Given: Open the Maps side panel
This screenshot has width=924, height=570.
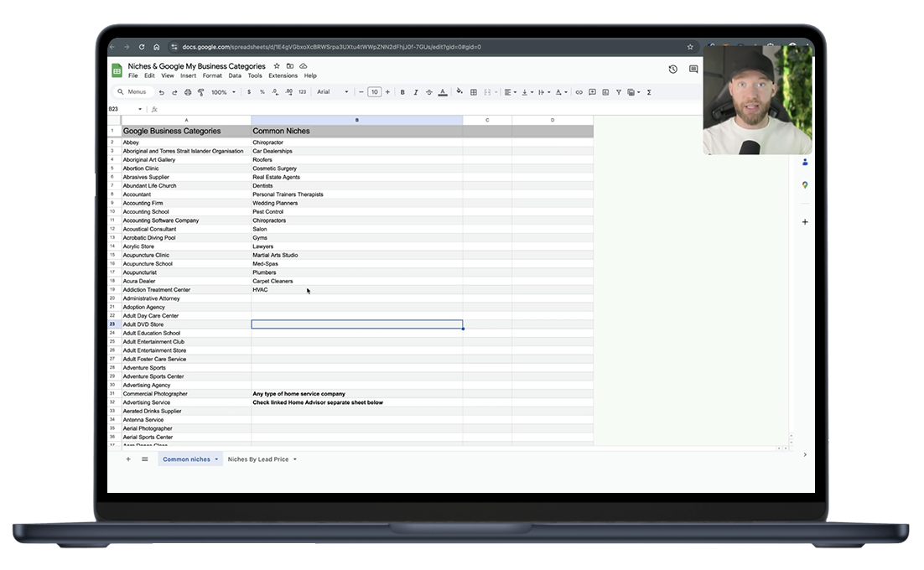Looking at the screenshot, I should 805,185.
